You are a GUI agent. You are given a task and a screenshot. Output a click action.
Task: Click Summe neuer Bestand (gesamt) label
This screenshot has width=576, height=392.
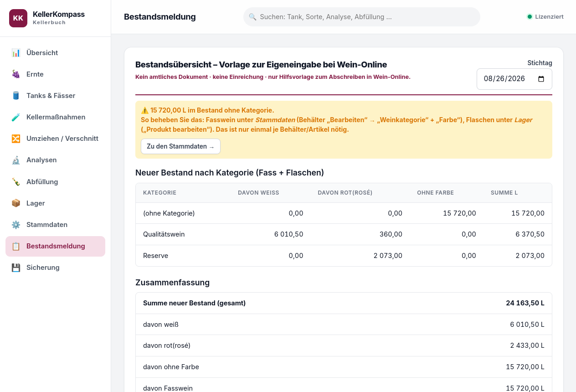194,303
